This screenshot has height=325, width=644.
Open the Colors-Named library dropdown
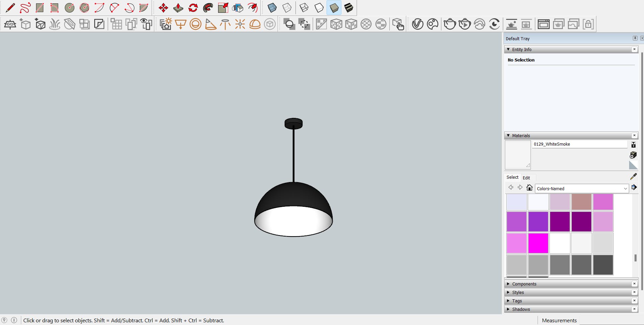click(x=582, y=189)
